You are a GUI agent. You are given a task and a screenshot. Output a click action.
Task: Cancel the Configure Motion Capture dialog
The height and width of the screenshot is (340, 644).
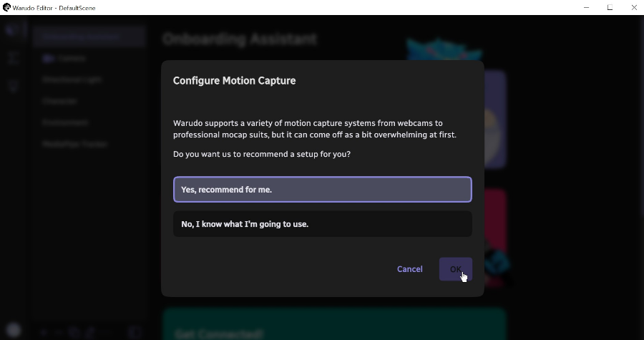click(409, 269)
